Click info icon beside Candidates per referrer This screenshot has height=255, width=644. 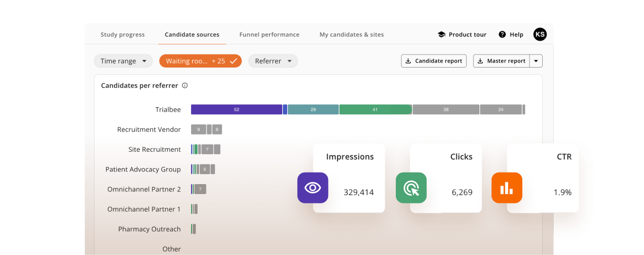185,86
